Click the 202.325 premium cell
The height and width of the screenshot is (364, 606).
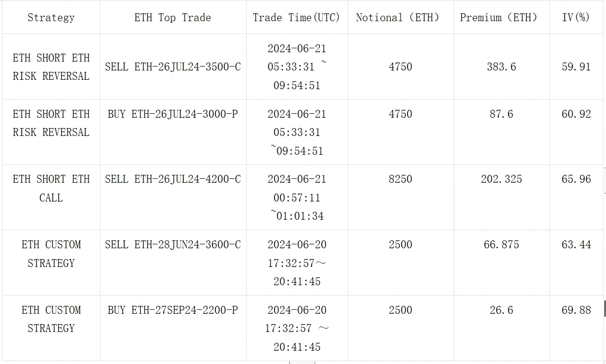pyautogui.click(x=502, y=179)
